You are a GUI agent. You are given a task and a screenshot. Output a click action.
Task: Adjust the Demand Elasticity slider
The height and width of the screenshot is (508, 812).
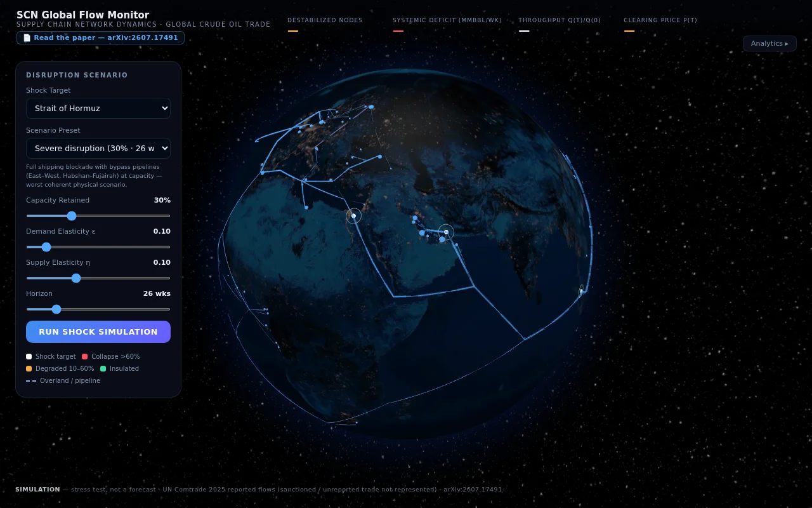pyautogui.click(x=98, y=247)
